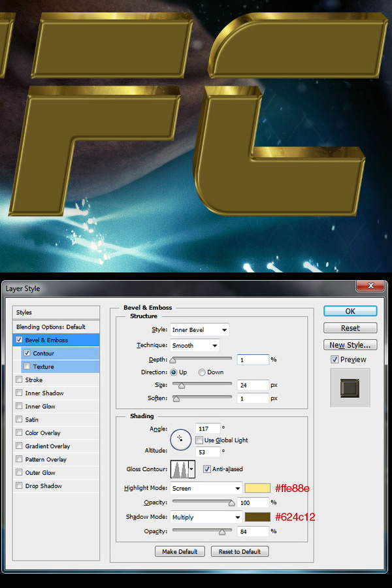Close the Layer Style dialog
The height and width of the screenshot is (588, 392).
(x=370, y=286)
